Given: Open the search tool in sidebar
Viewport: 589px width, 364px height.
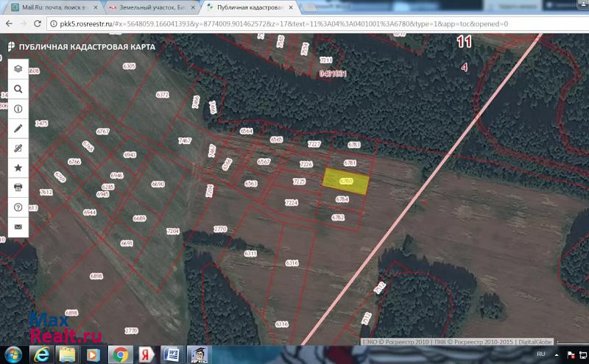Looking at the screenshot, I should [18, 88].
